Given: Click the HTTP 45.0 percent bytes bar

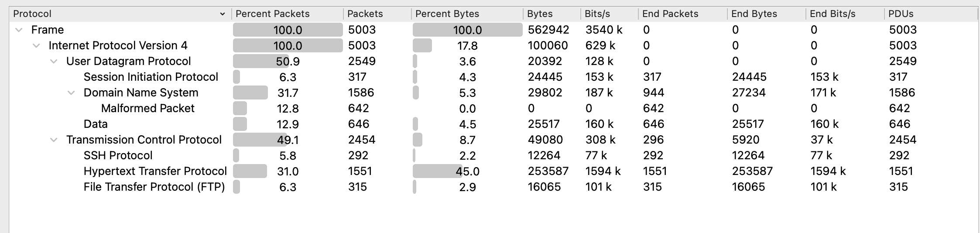Looking at the screenshot, I should click(x=437, y=171).
